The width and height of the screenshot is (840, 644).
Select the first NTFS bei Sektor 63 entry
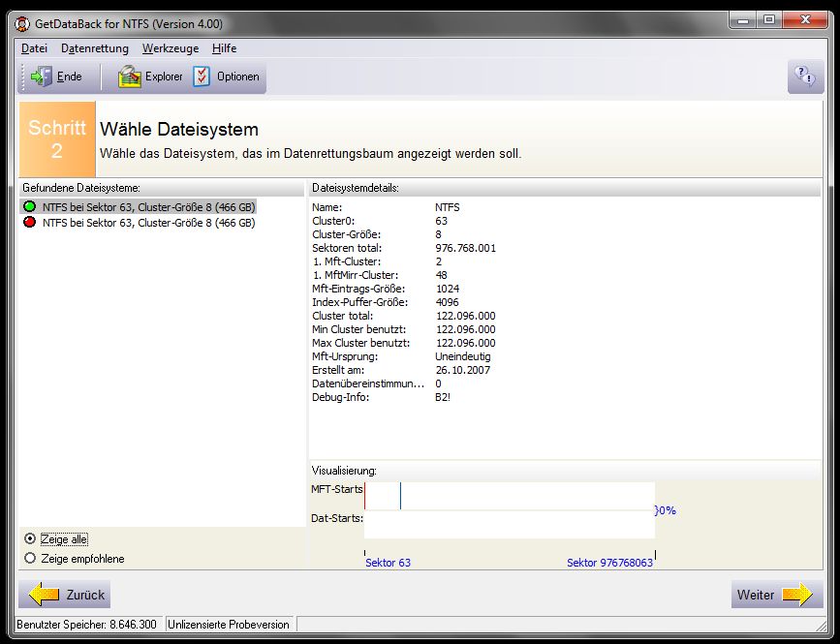pyautogui.click(x=148, y=206)
